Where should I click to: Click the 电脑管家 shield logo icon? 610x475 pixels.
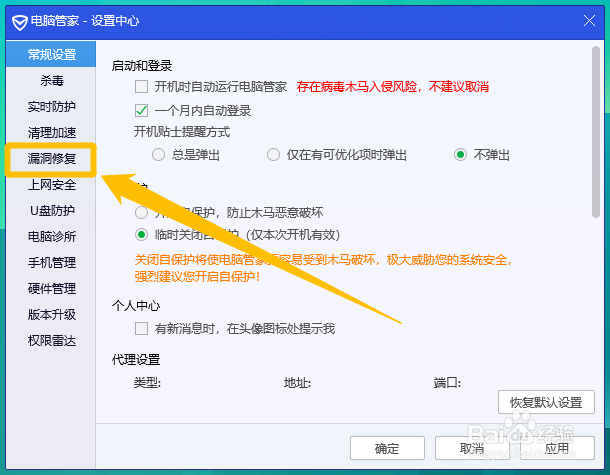pos(19,22)
